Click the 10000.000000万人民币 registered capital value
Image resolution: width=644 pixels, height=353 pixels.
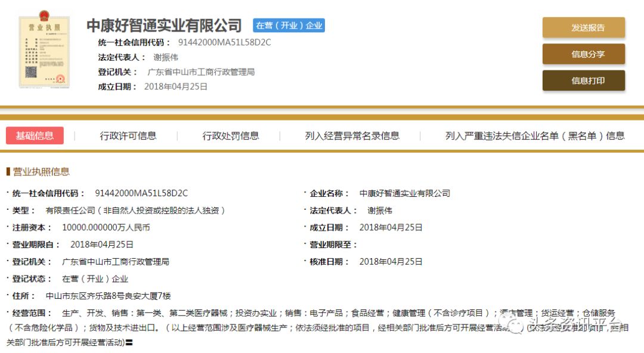pyautogui.click(x=106, y=227)
